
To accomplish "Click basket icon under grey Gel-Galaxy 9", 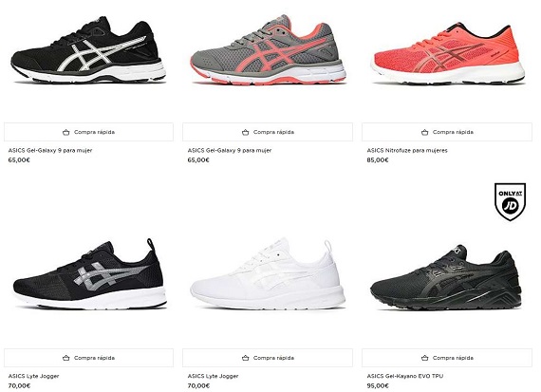I will [245, 132].
